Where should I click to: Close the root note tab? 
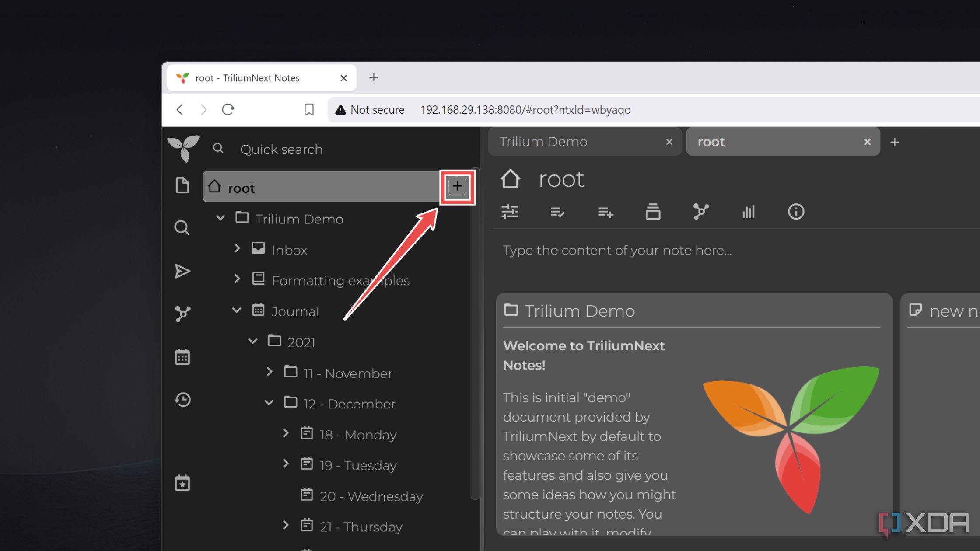[867, 142]
